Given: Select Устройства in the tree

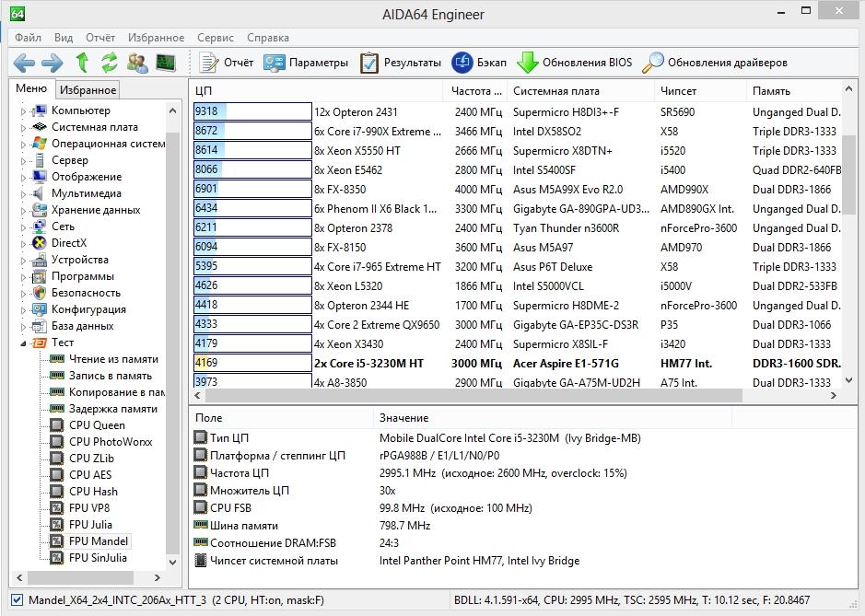Looking at the screenshot, I should point(79,259).
